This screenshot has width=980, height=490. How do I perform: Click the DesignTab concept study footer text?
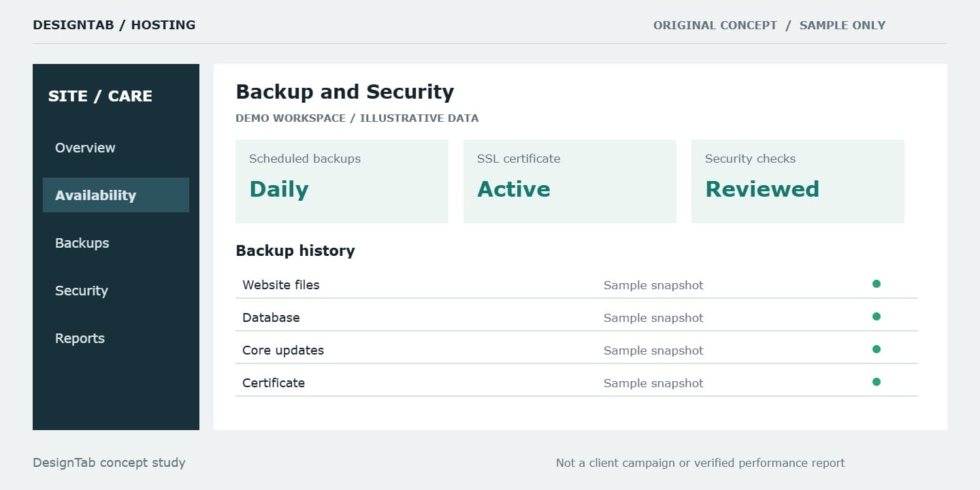[109, 463]
